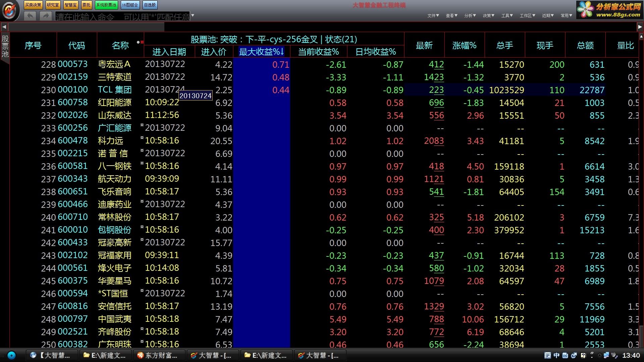Screen dimensions: 644x362
Task: Sort by the 最新 column header
Action: coord(424,45)
